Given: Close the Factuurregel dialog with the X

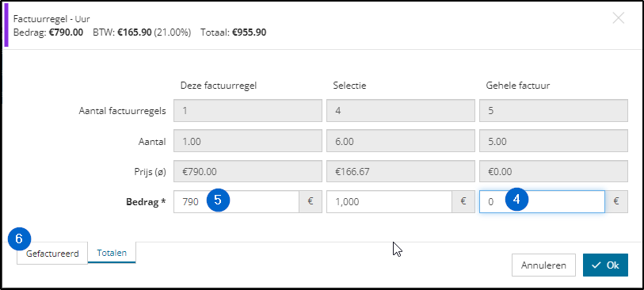Looking at the screenshot, I should pos(618,18).
